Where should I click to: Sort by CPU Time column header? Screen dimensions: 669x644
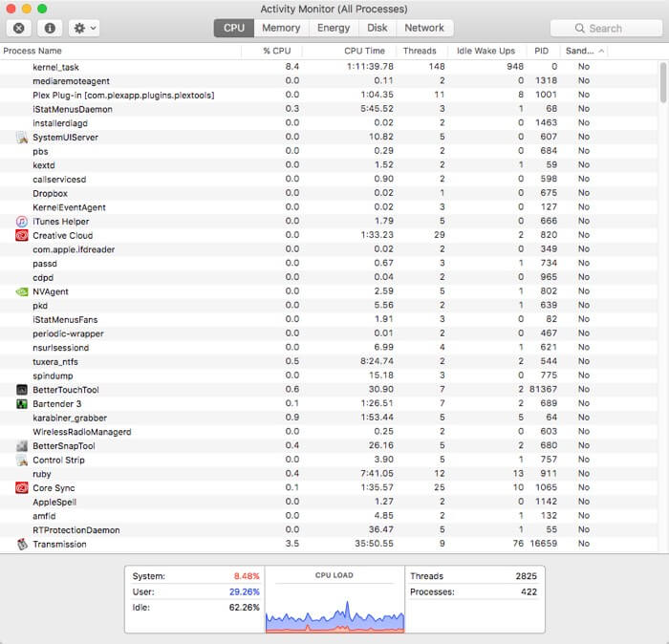click(x=349, y=51)
